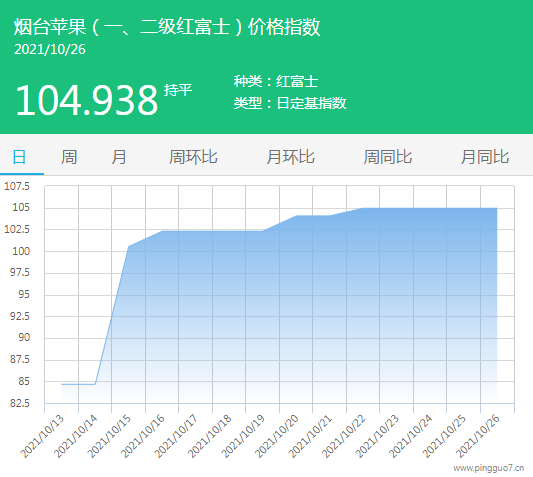Click the 100 y-axis label
533x477 pixels.
(x=21, y=252)
